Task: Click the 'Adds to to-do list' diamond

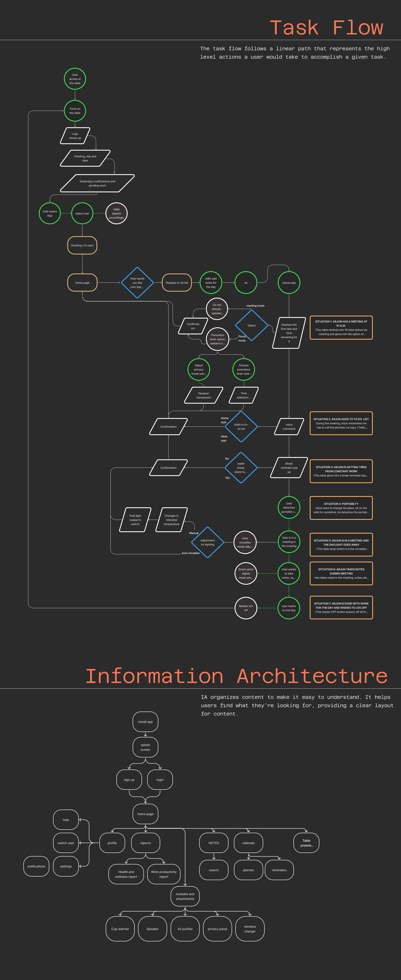Action: 241,426
